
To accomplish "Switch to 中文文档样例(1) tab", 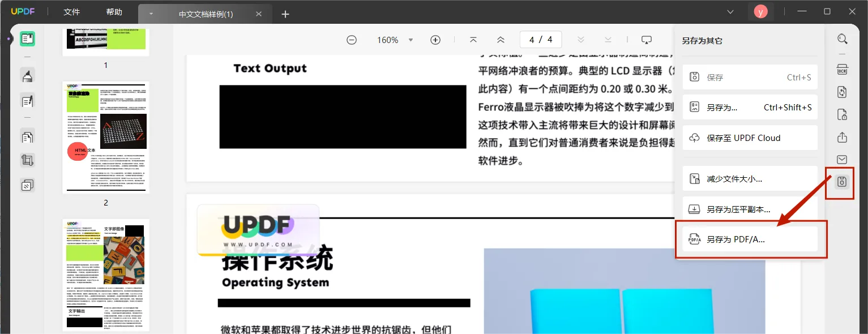I will (206, 14).
